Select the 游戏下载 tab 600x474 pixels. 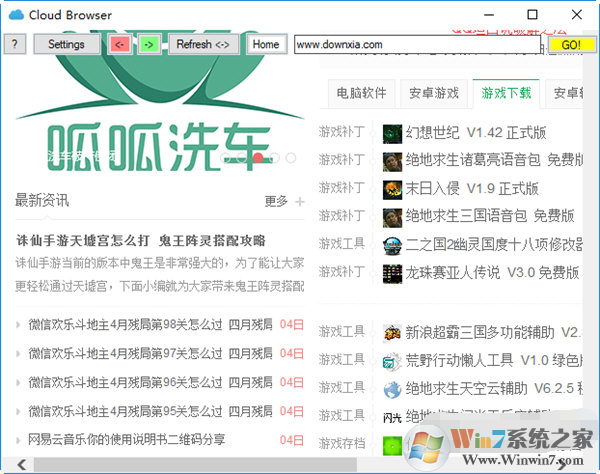point(506,93)
